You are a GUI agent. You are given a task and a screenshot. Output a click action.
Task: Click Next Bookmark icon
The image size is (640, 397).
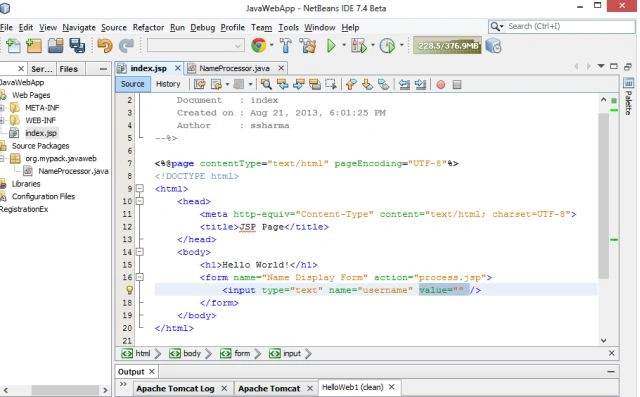(367, 84)
